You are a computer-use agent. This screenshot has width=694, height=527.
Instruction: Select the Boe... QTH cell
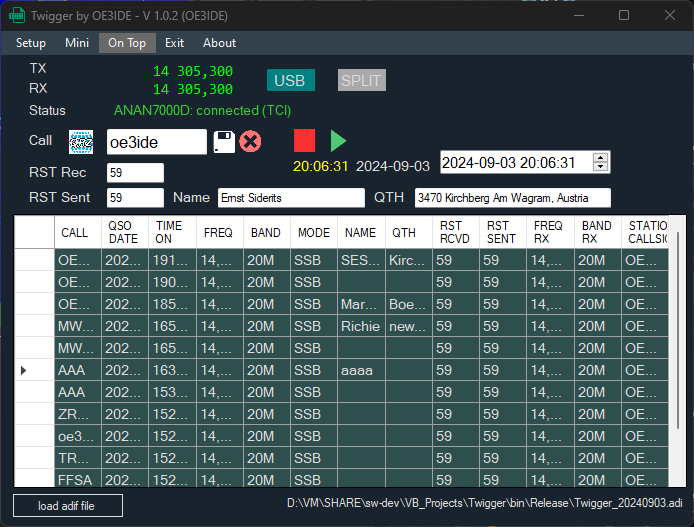(x=409, y=304)
